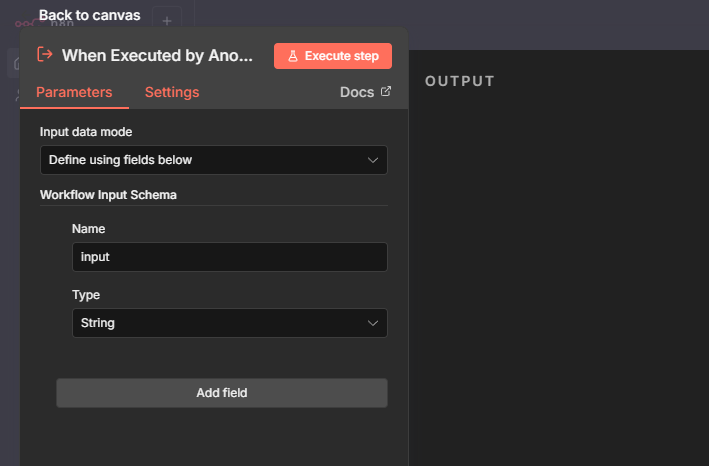709x466 pixels.
Task: Click the person icon in left sidebar
Action: pyautogui.click(x=14, y=95)
